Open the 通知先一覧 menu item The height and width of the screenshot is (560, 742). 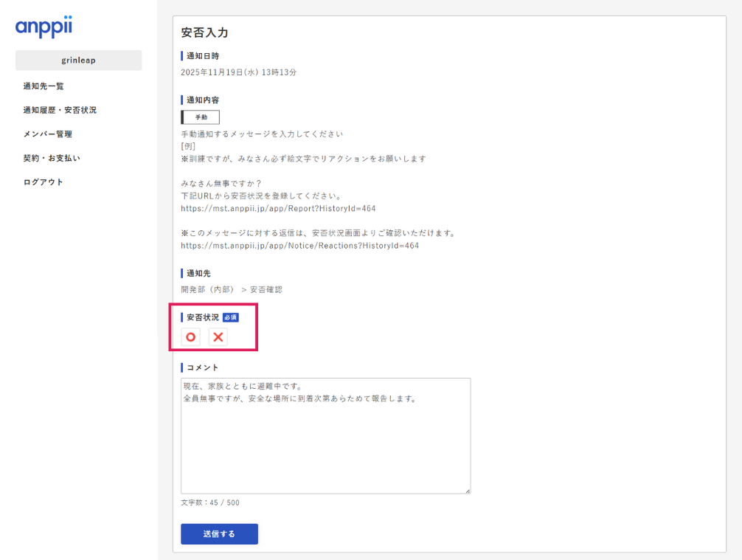coord(44,86)
